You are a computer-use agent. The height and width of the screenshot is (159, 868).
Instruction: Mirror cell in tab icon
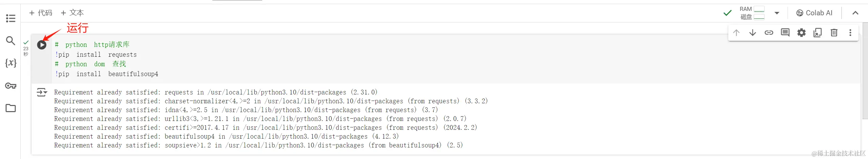817,33
